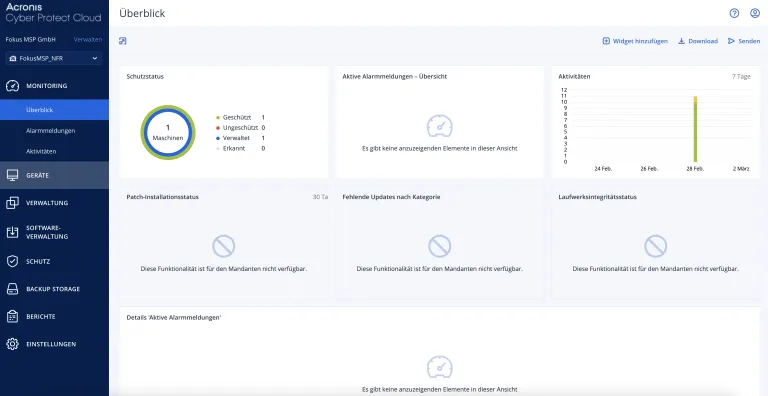Click the Acronis Cyber Protect Cloud logo
Image resolution: width=768 pixels, height=396 pixels.
(x=53, y=13)
